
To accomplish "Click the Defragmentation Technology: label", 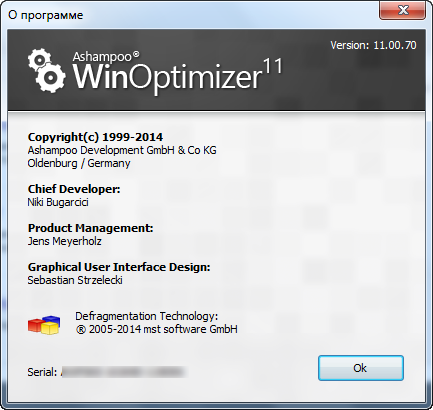I will pyautogui.click(x=147, y=316).
